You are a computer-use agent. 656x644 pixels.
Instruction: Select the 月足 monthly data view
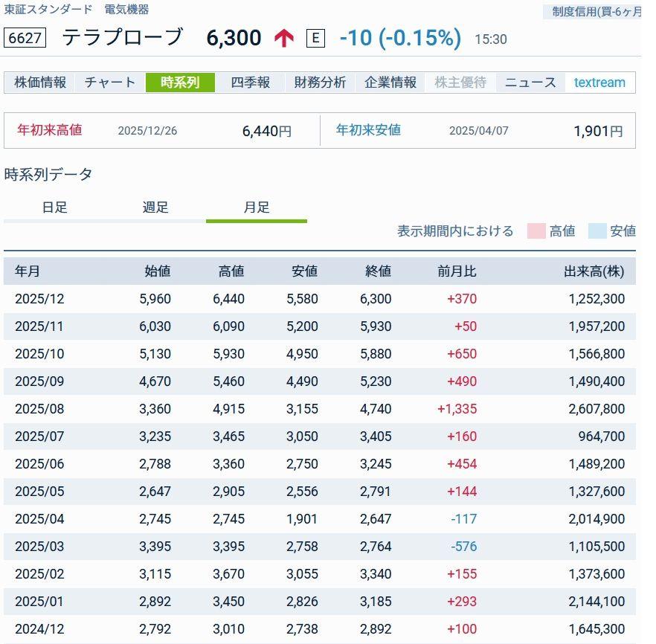pyautogui.click(x=257, y=207)
